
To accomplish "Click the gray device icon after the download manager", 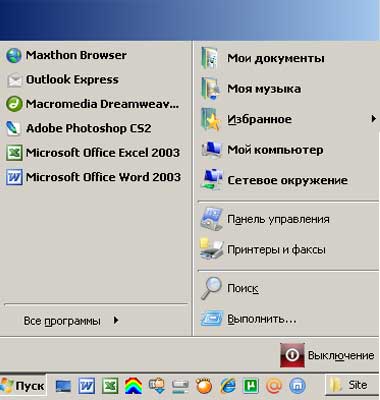I will [180, 387].
